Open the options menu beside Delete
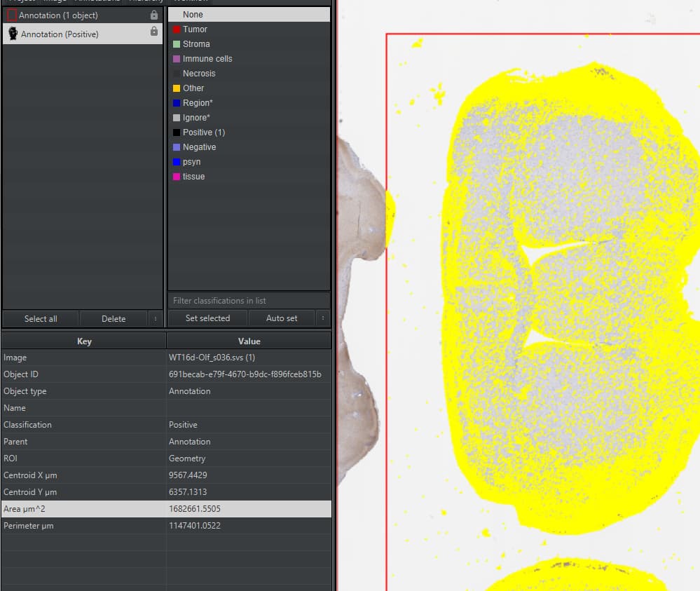This screenshot has height=591, width=700. (155, 318)
